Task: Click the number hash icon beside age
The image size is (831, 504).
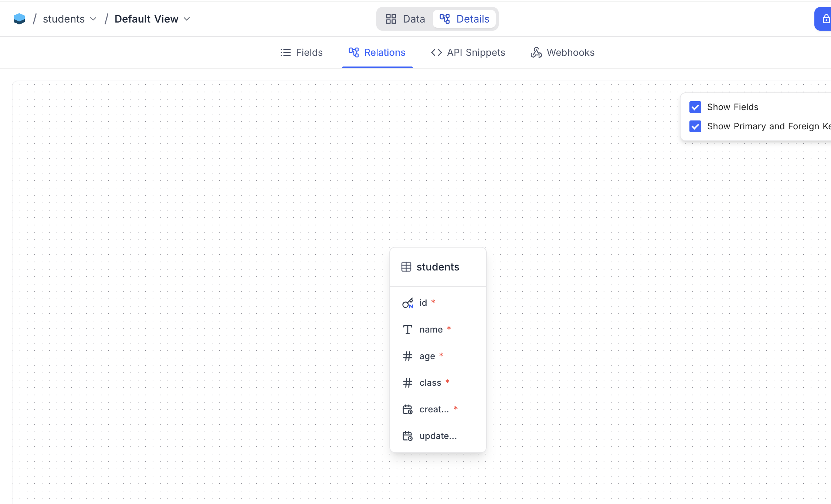Action: 407,356
